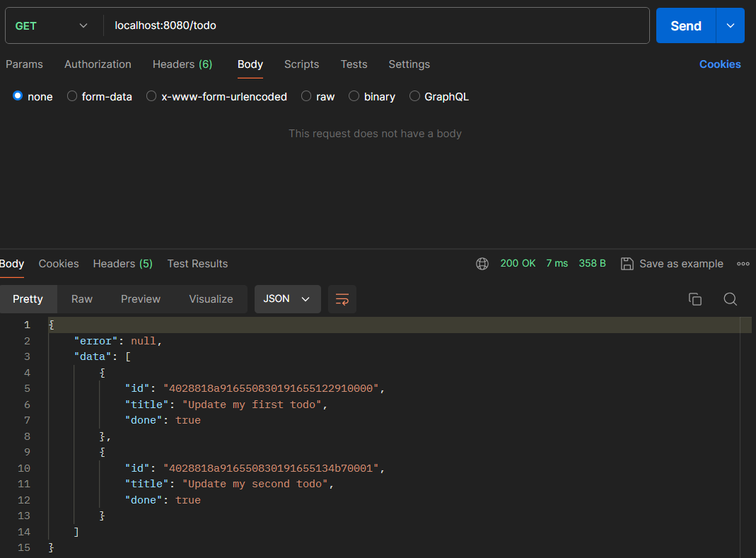The width and height of the screenshot is (756, 558).
Task: Open the response more options ellipsis
Action: point(743,264)
